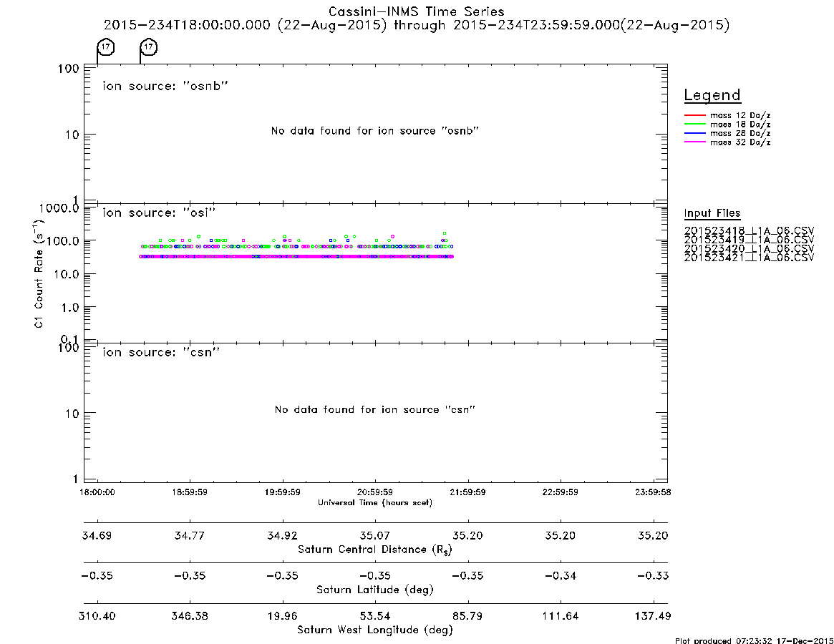
Task: Click the 18:59:59 time axis label
Action: point(190,492)
